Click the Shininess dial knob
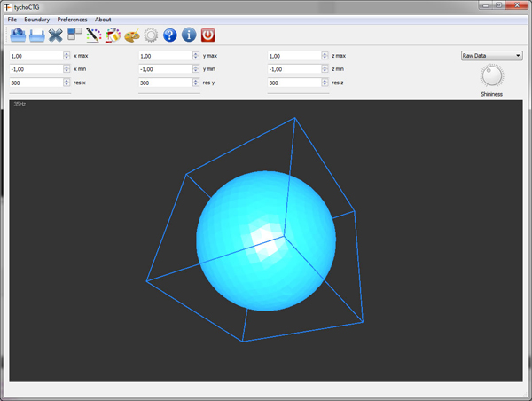532x401 pixels. (x=491, y=76)
